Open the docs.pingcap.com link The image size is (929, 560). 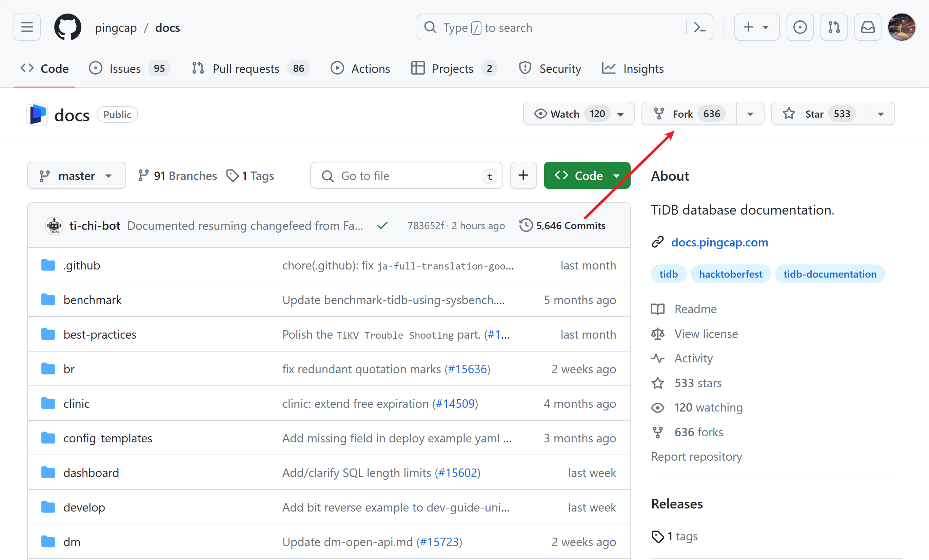click(x=719, y=242)
